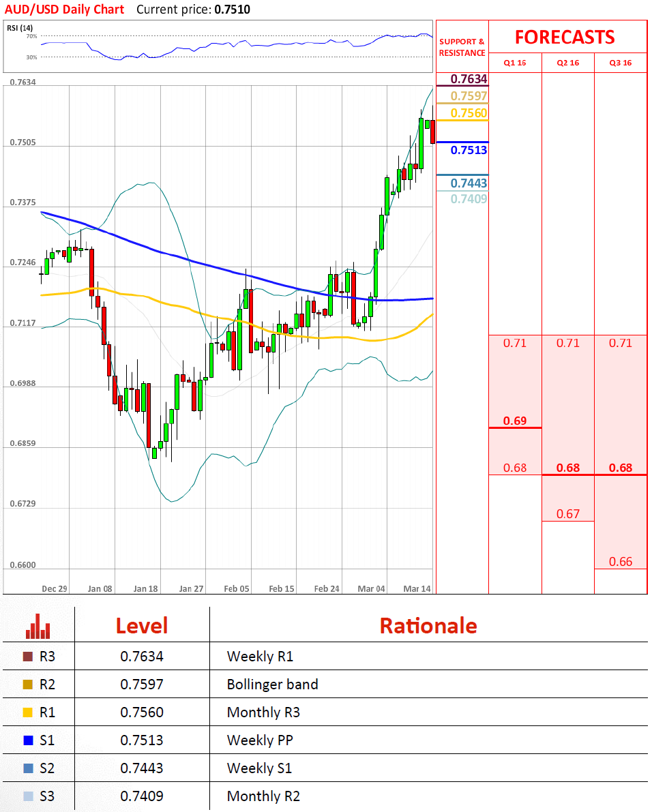The height and width of the screenshot is (812, 652).
Task: Click the red bar-chart icon in table header
Action: [38, 626]
